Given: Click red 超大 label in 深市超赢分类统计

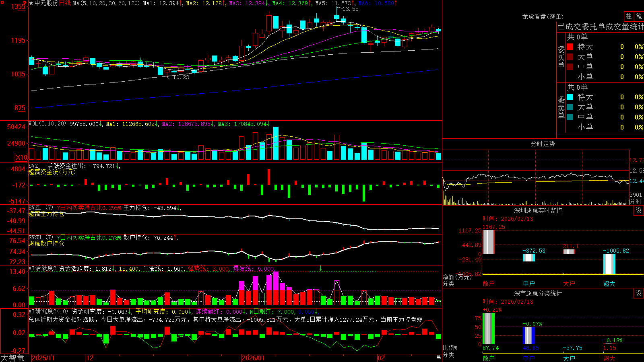Looking at the screenshot, I should point(609,358).
